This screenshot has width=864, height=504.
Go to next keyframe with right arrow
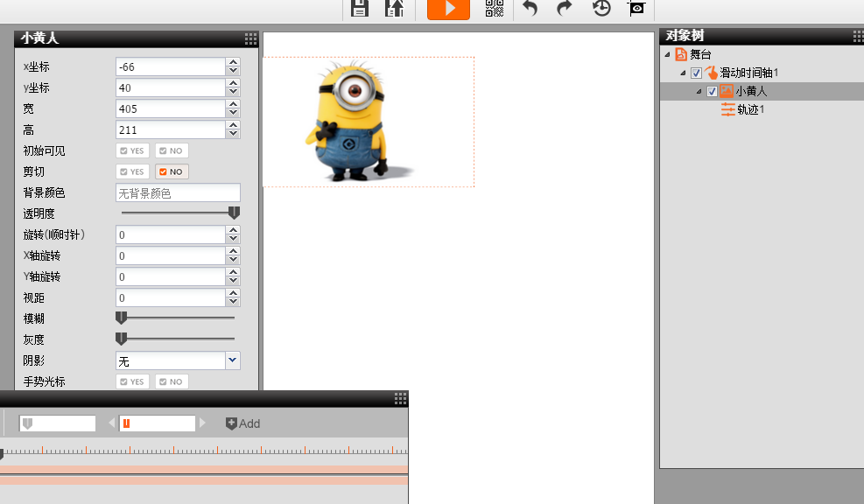click(x=202, y=423)
